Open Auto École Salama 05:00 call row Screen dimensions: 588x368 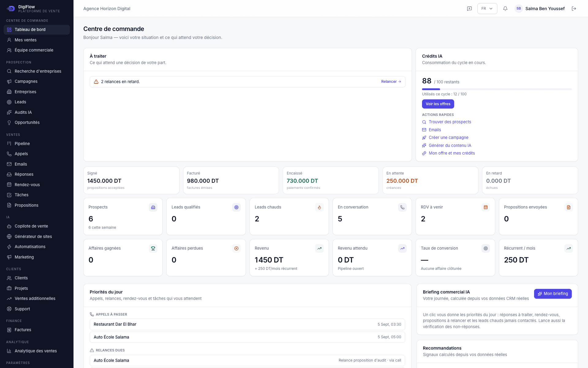click(x=247, y=337)
